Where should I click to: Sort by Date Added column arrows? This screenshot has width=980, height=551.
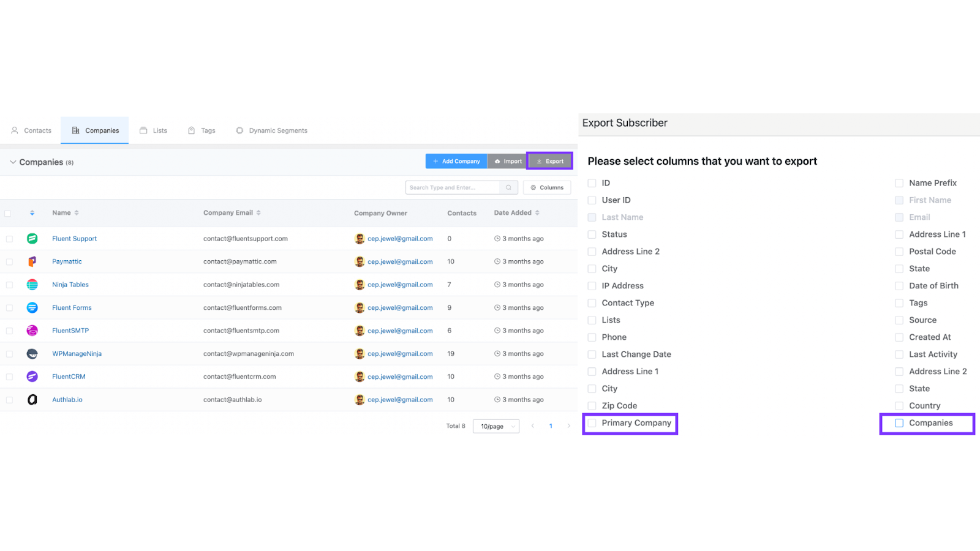(x=537, y=213)
